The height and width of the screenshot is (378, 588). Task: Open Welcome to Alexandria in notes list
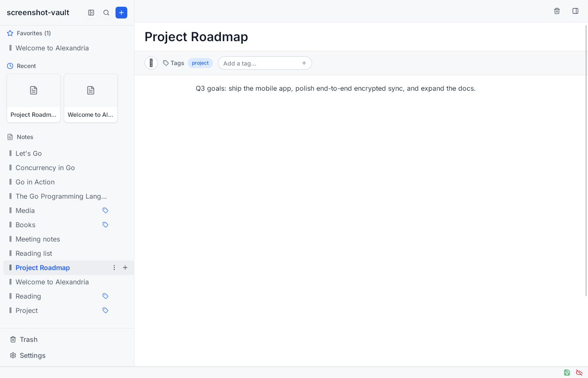[52, 282]
